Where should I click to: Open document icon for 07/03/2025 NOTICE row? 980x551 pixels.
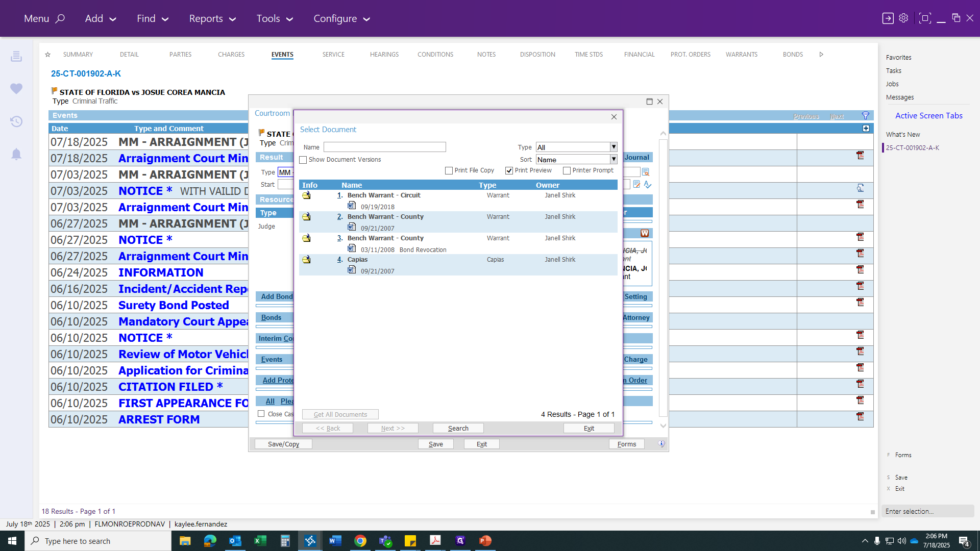click(860, 188)
